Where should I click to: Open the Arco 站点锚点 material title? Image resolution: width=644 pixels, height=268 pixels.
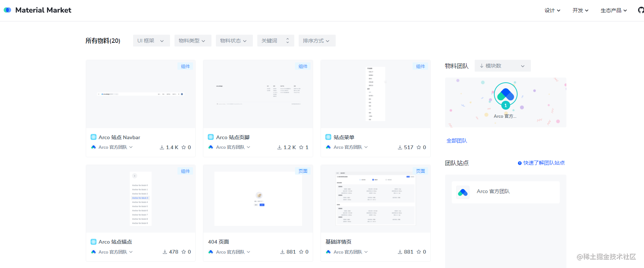[115, 242]
